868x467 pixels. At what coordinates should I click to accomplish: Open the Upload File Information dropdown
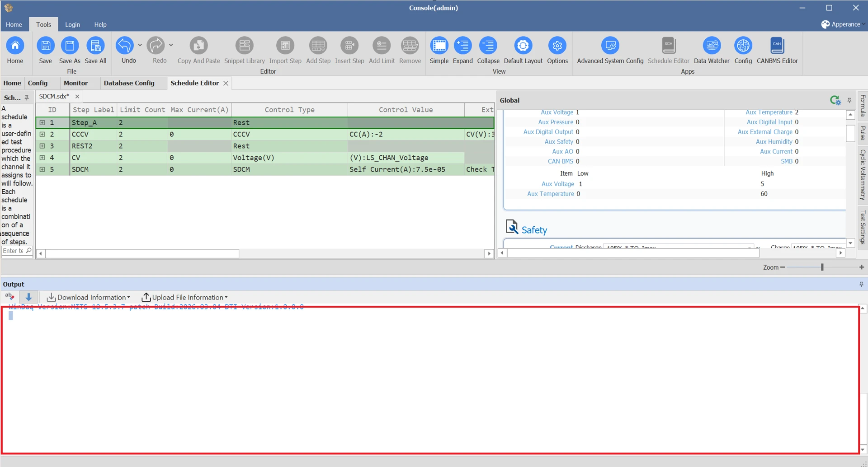[184, 297]
